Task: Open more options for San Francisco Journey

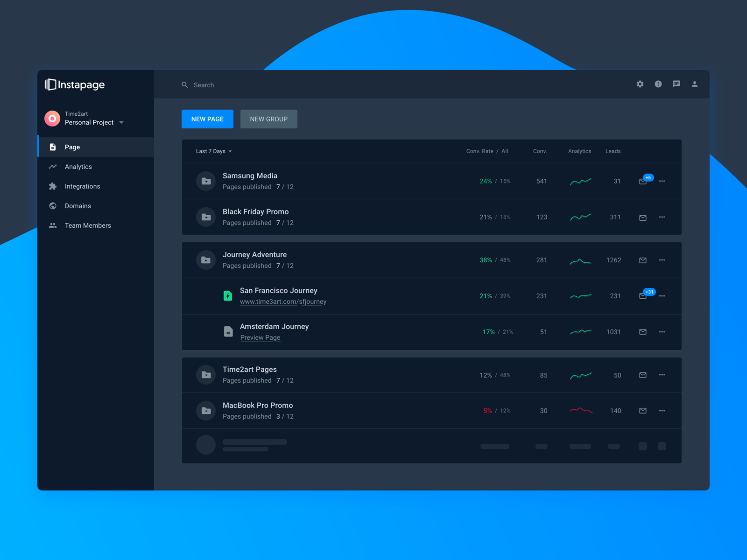Action: 662,296
